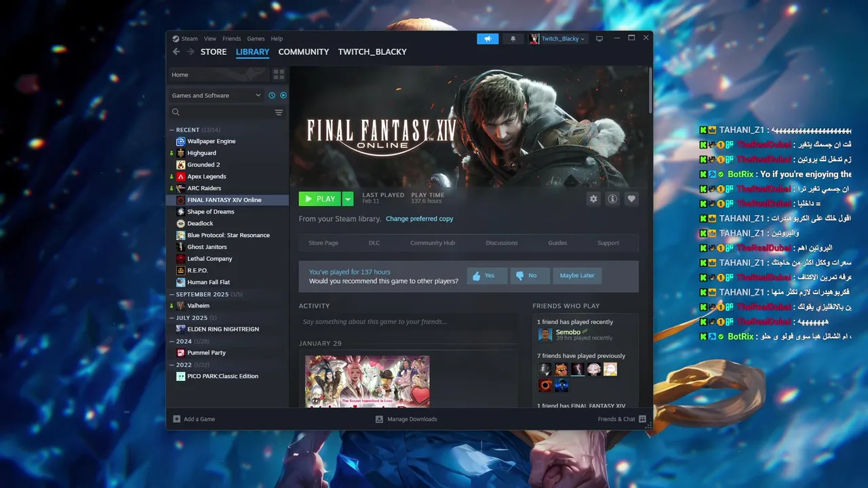The image size is (868, 488).
Task: Open the Steam menu
Action: click(x=190, y=39)
